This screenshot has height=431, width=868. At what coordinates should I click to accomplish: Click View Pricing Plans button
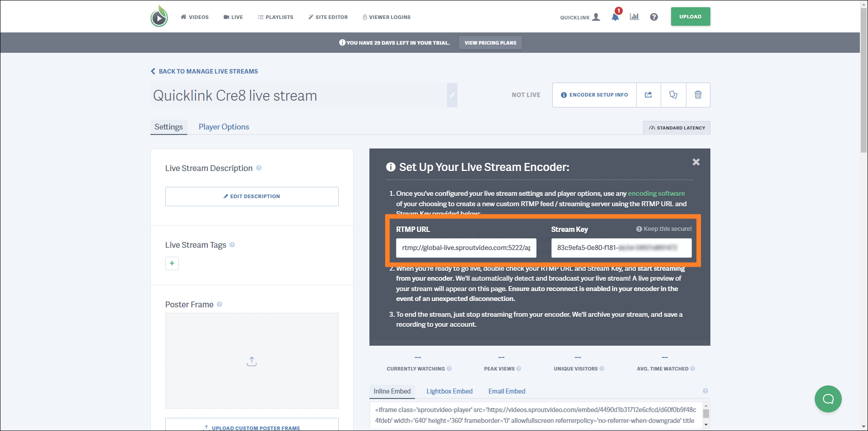click(490, 43)
